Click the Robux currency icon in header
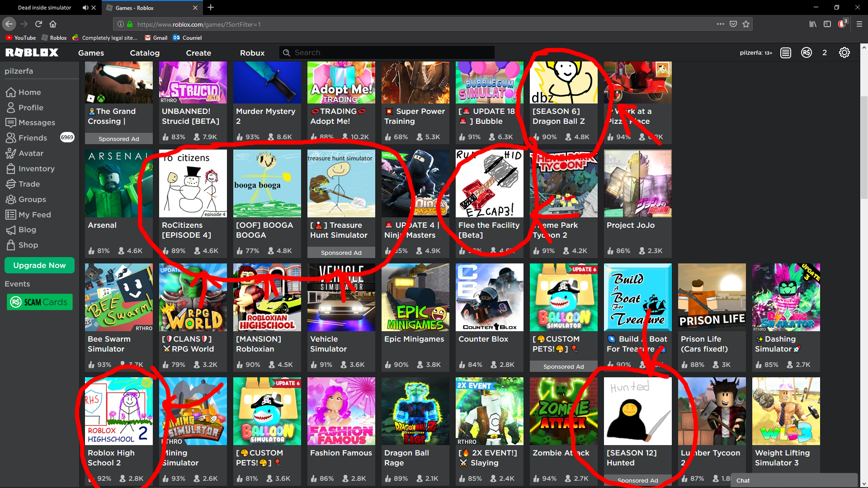 (x=807, y=53)
